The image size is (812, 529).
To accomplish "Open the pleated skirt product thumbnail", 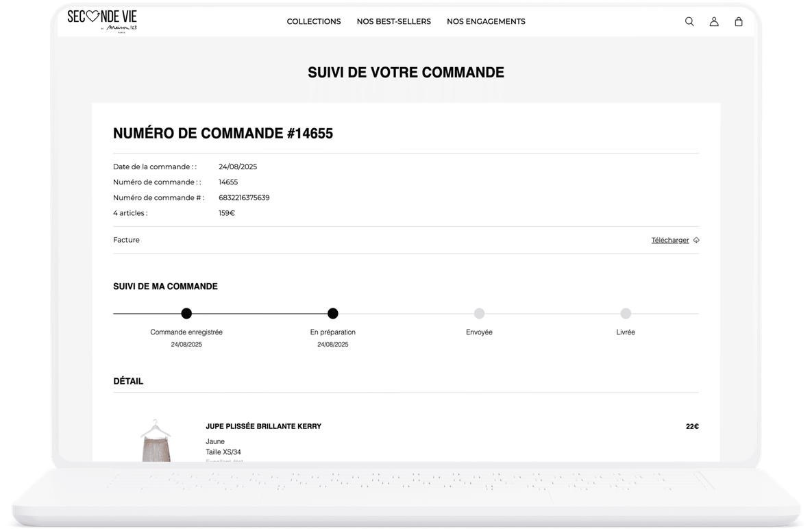I will point(156,440).
